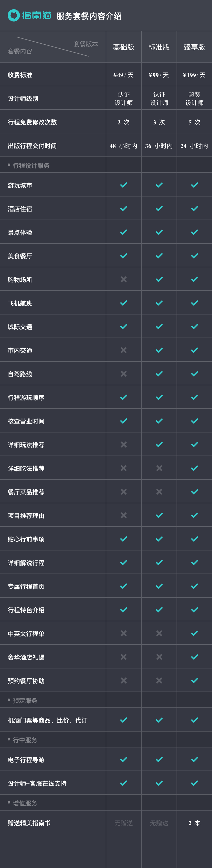Viewport: 212px width, 868px height.
Task: Click the 指南猫 cat logo icon
Action: [x=14, y=15]
